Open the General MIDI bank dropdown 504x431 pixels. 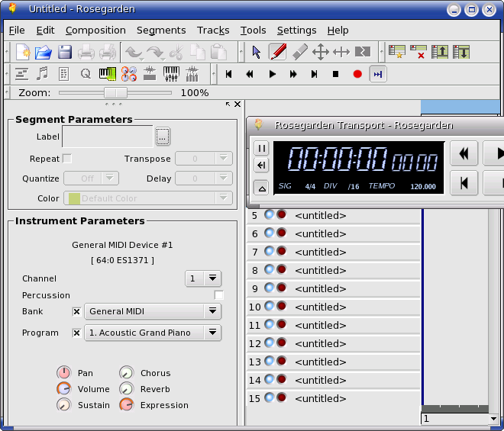click(153, 311)
